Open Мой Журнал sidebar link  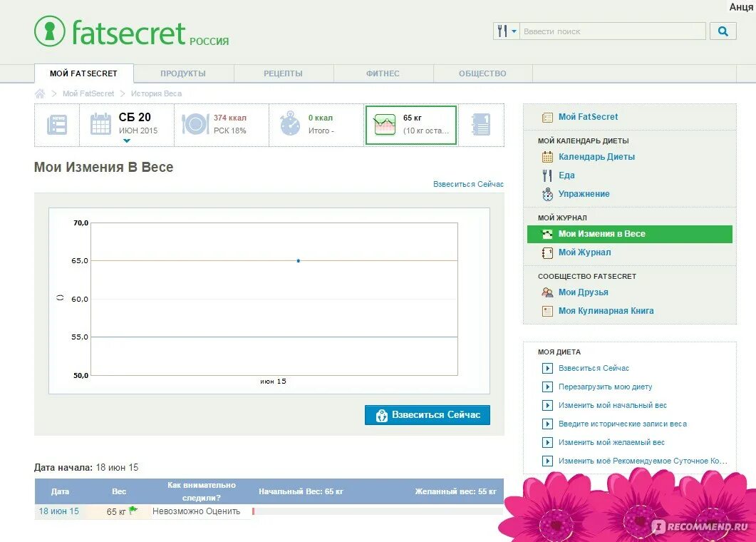584,252
